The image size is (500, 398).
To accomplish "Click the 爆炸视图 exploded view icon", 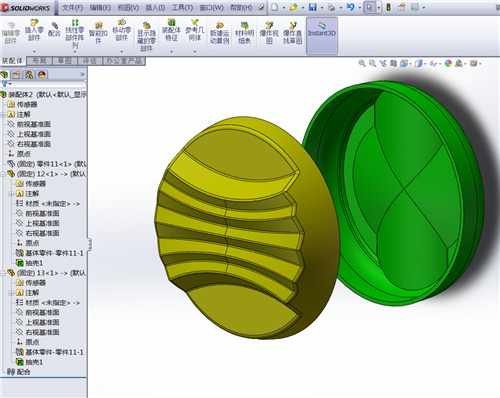I will pyautogui.click(x=269, y=33).
